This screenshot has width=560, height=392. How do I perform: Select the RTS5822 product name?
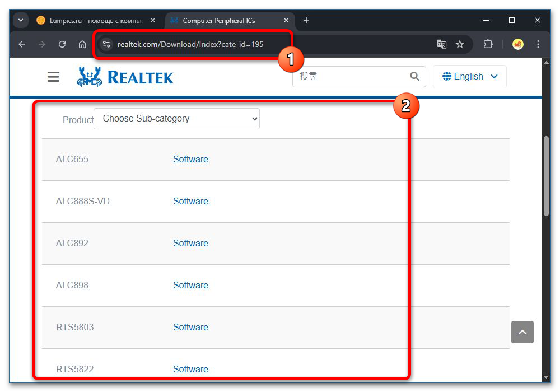pyautogui.click(x=74, y=369)
